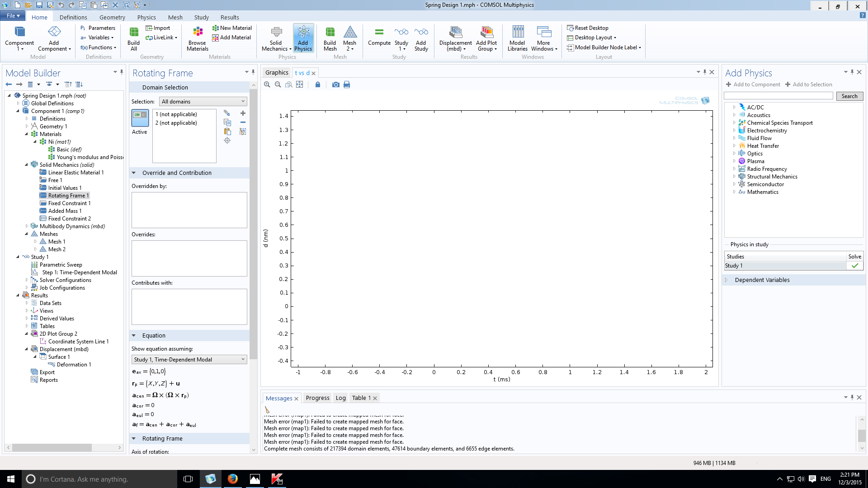Click the camera snapshot icon in plot toolbar
Image resolution: width=868 pixels, height=488 pixels.
click(335, 84)
